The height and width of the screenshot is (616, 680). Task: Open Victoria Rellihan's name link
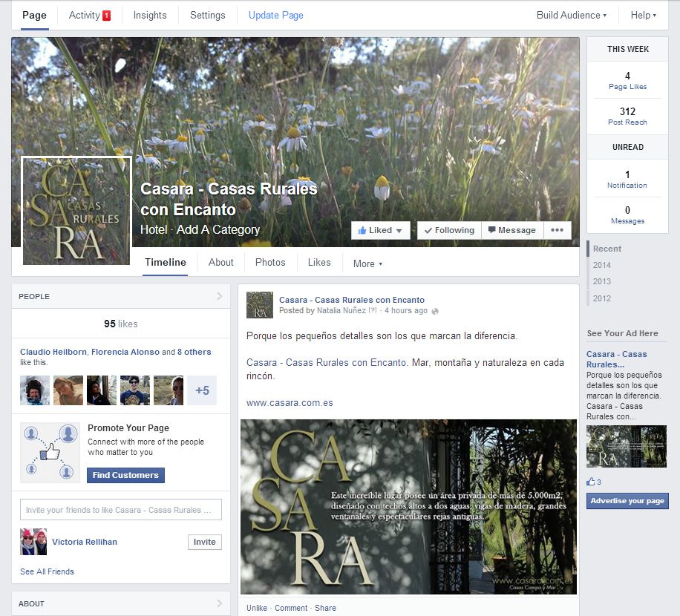click(85, 542)
